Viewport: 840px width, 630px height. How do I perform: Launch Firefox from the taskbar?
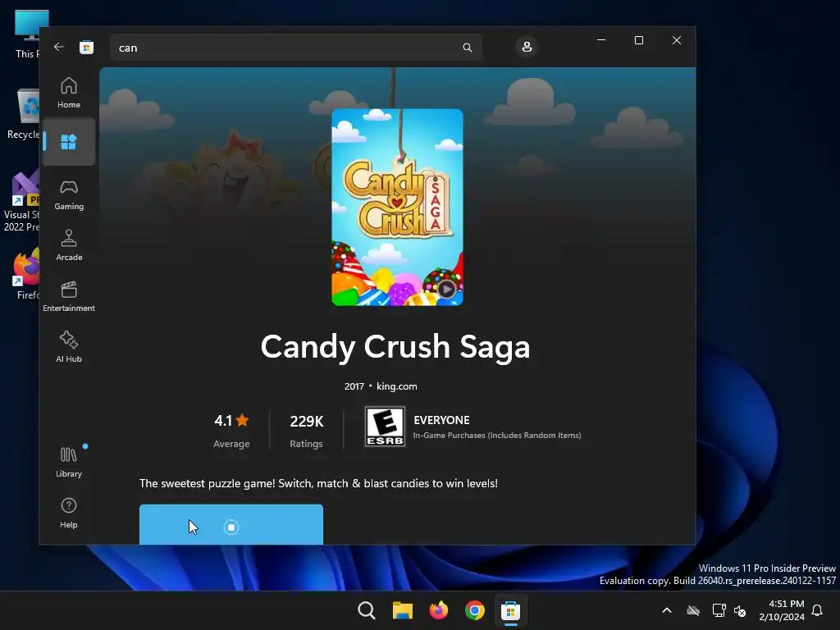[x=439, y=610]
